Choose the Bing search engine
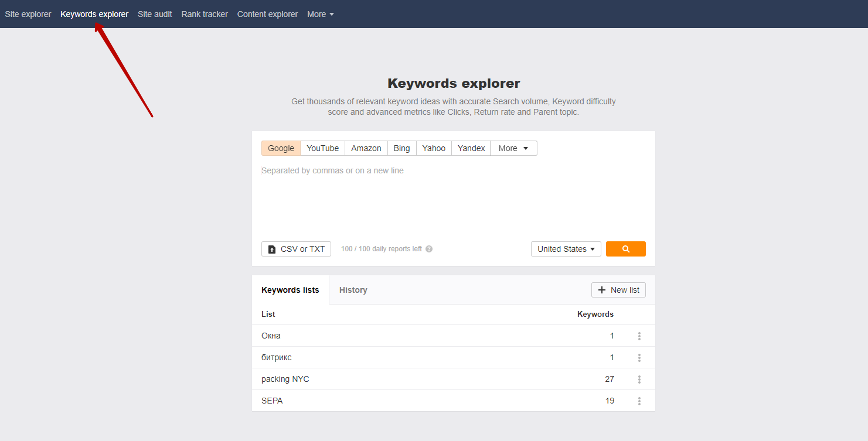Screen dimensions: 868x441 pyautogui.click(x=401, y=148)
